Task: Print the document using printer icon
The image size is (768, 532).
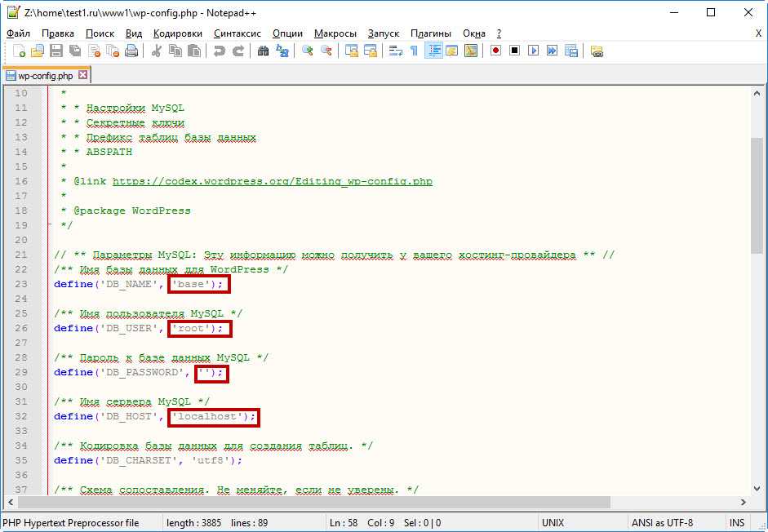Action: pos(131,51)
